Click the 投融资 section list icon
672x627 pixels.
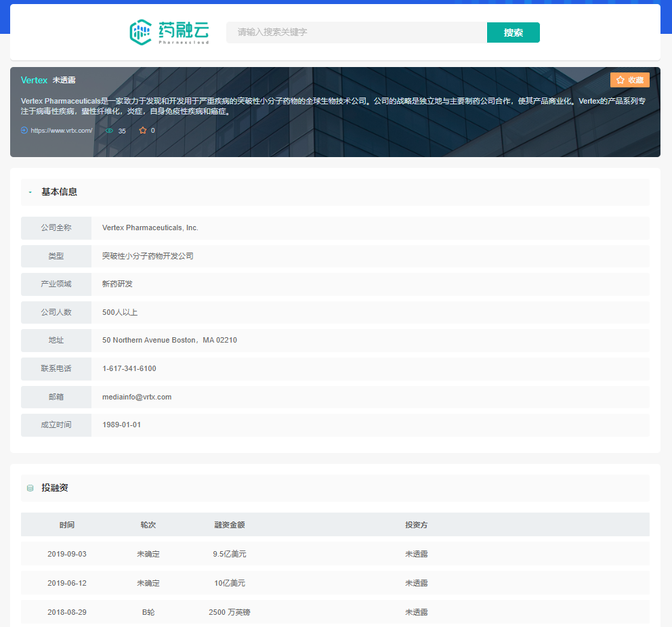tap(30, 488)
